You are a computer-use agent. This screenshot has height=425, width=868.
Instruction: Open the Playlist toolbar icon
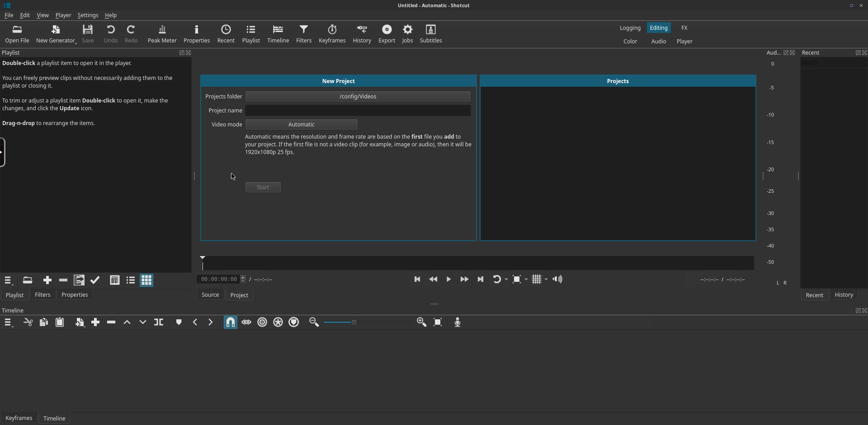[251, 34]
